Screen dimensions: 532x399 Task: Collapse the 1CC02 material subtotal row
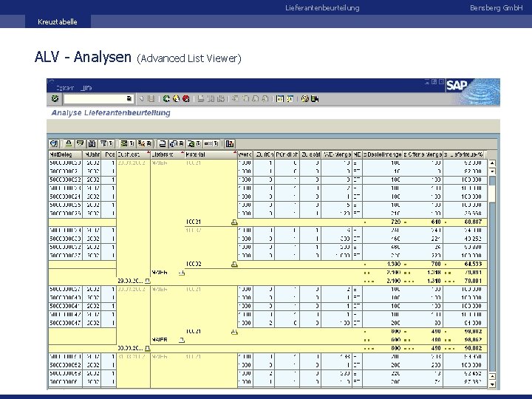coord(234,265)
